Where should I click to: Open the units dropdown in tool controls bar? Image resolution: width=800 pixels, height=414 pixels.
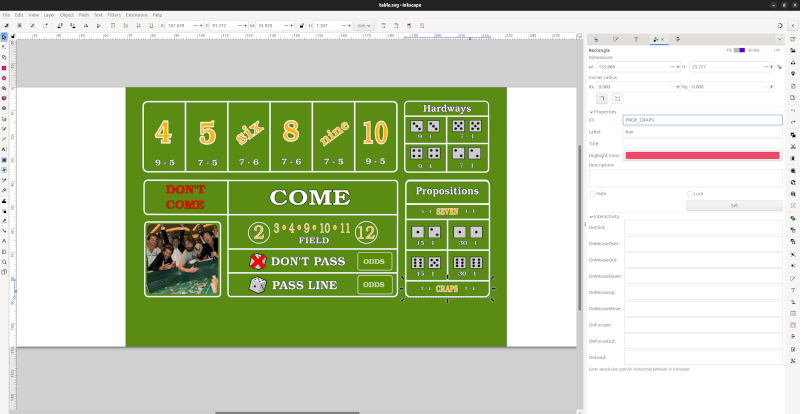[x=364, y=25]
